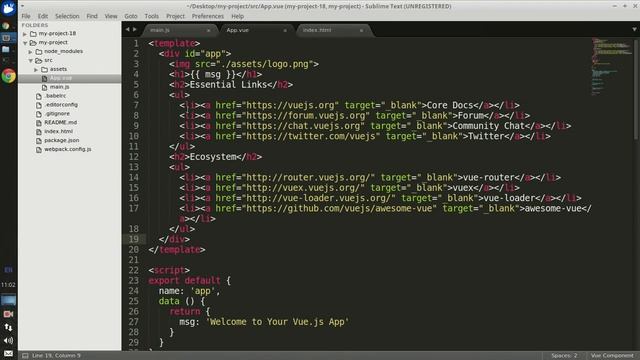Open the Preferences menu
640x360 pixels.
click(x=208, y=16)
